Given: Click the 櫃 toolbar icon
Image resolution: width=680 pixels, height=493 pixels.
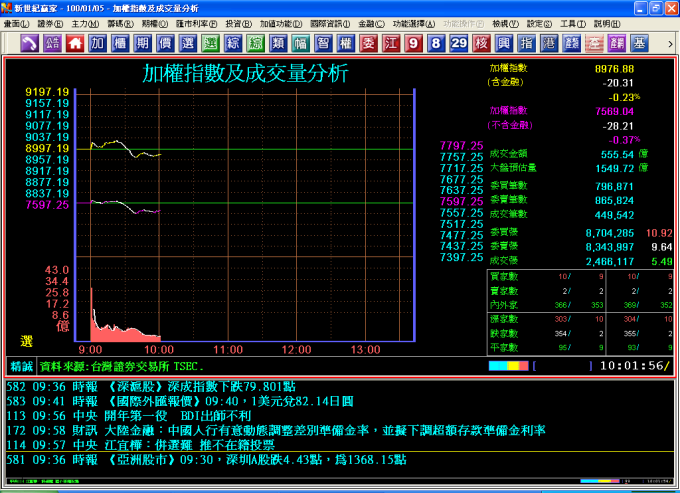Looking at the screenshot, I should tap(120, 43).
